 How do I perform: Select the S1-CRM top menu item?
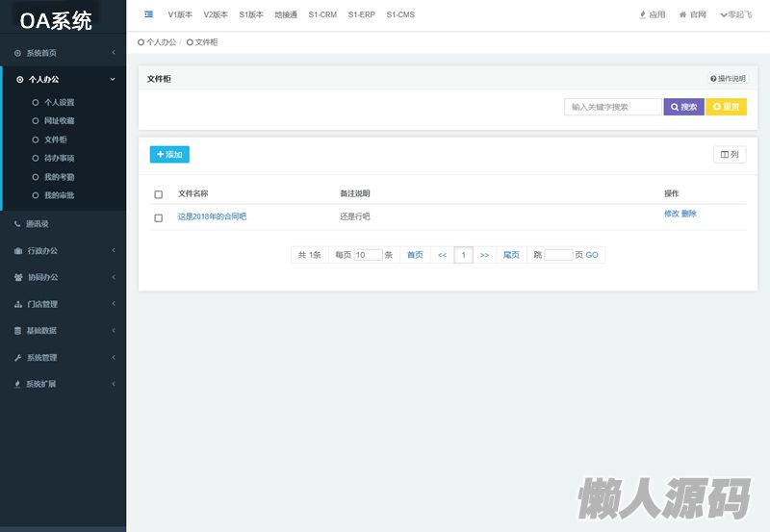[x=322, y=14]
